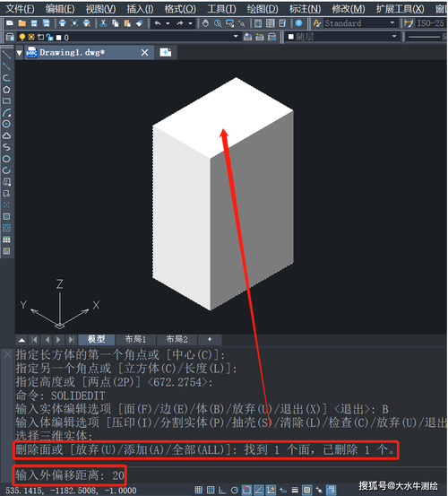
Task: Jump to the last layout tab arrow
Action: tap(72, 340)
